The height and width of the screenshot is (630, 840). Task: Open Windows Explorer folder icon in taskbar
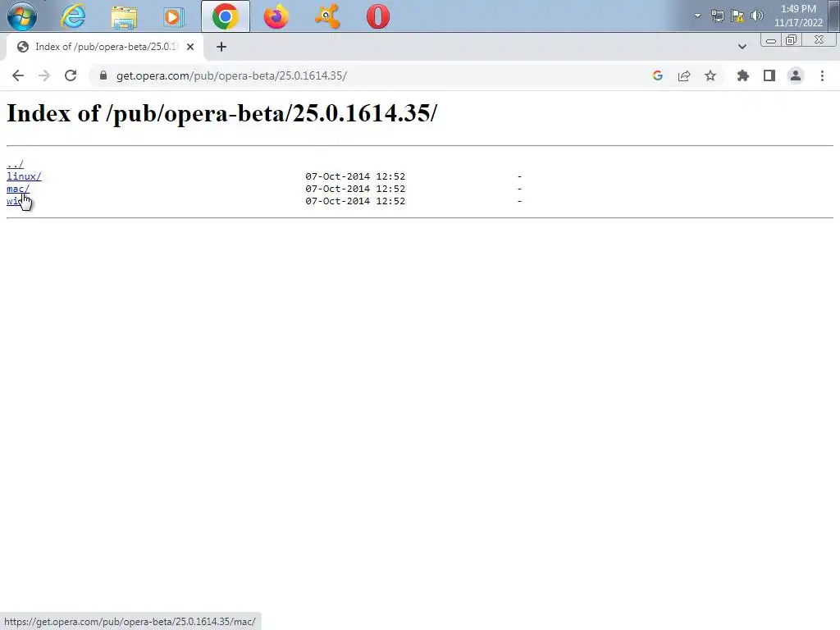click(x=124, y=16)
